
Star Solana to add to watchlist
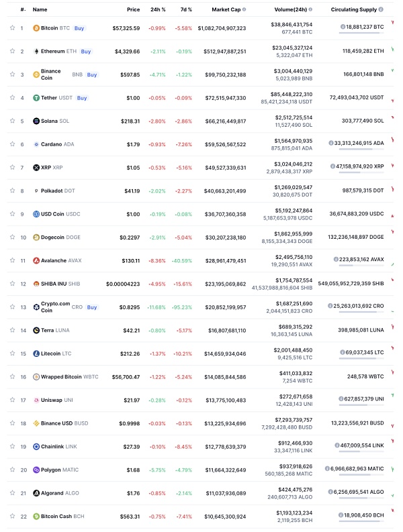pyautogui.click(x=13, y=121)
